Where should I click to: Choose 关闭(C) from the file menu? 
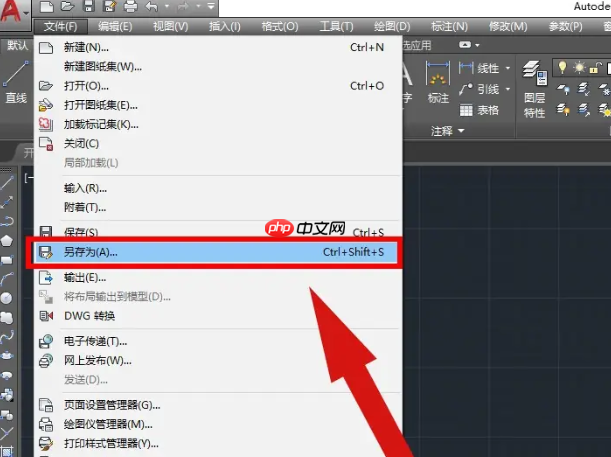[218, 144]
